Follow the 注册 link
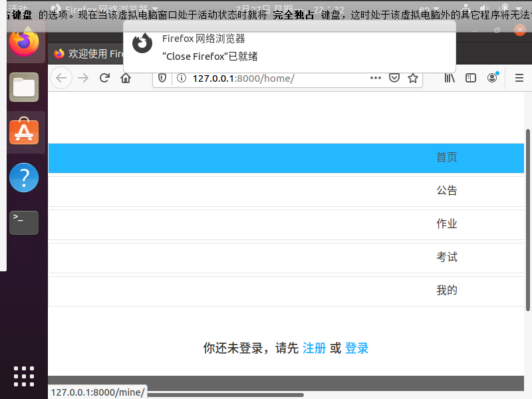The height and width of the screenshot is (399, 532). coord(314,348)
